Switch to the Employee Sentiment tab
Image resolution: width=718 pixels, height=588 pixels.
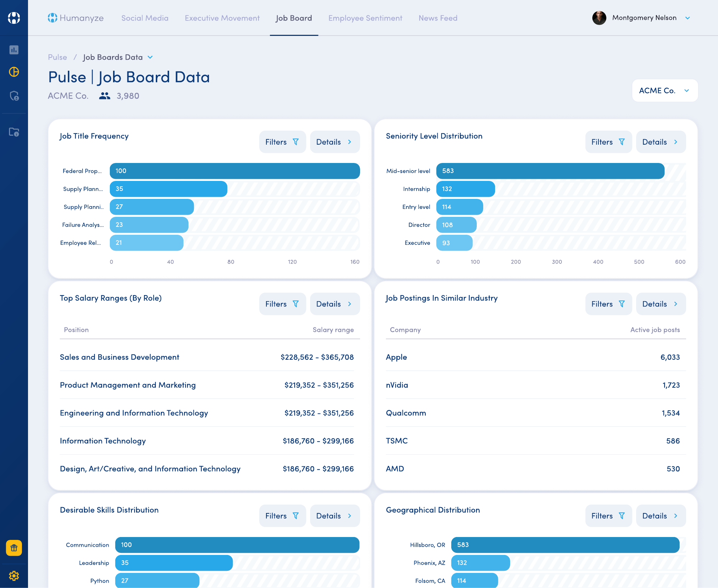coord(365,18)
